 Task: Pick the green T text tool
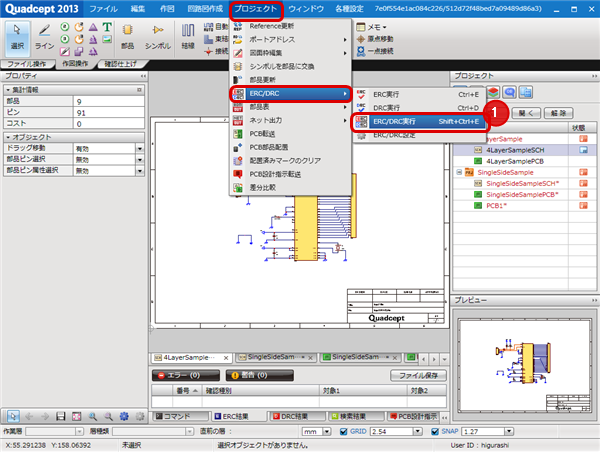tap(107, 27)
